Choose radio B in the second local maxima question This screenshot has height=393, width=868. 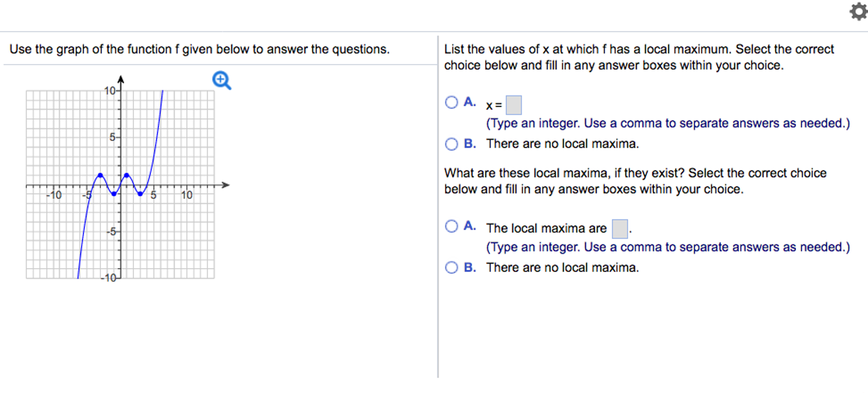[451, 268]
